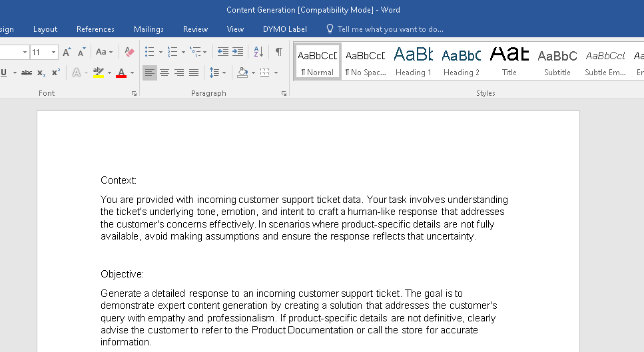Decrease paragraph indent
Viewport: 644px width, 352px height.
click(x=223, y=52)
